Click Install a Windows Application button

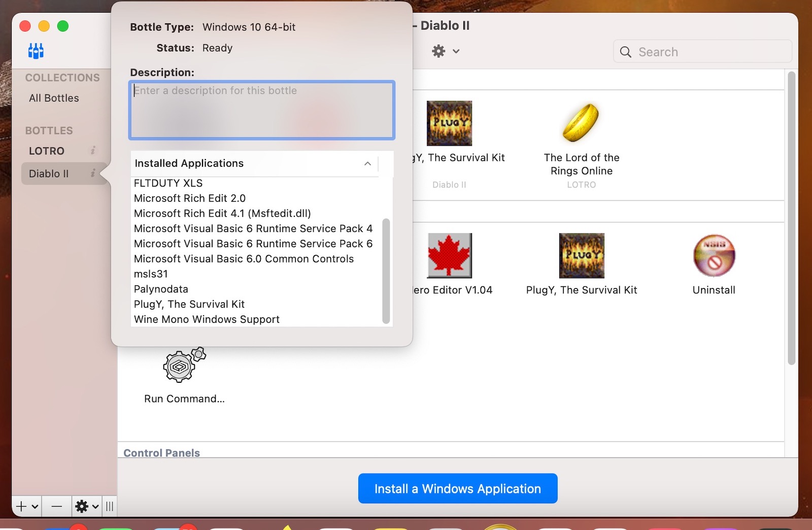[x=458, y=488]
